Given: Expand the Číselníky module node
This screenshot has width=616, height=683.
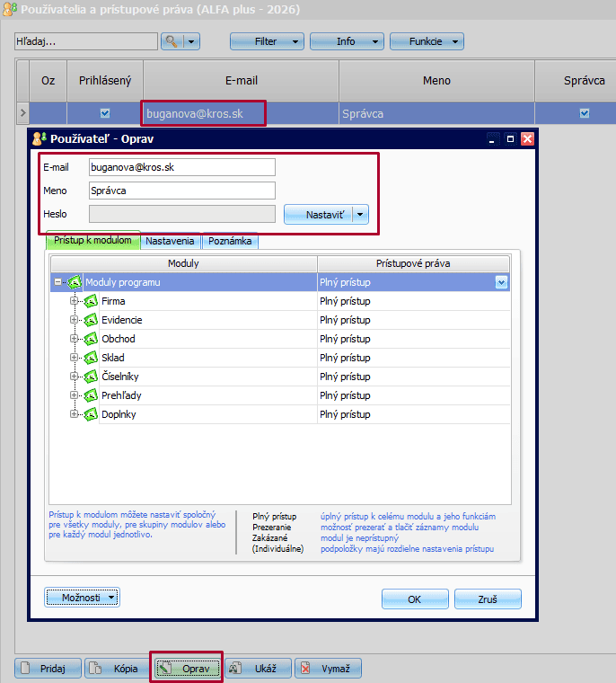Looking at the screenshot, I should [x=74, y=376].
